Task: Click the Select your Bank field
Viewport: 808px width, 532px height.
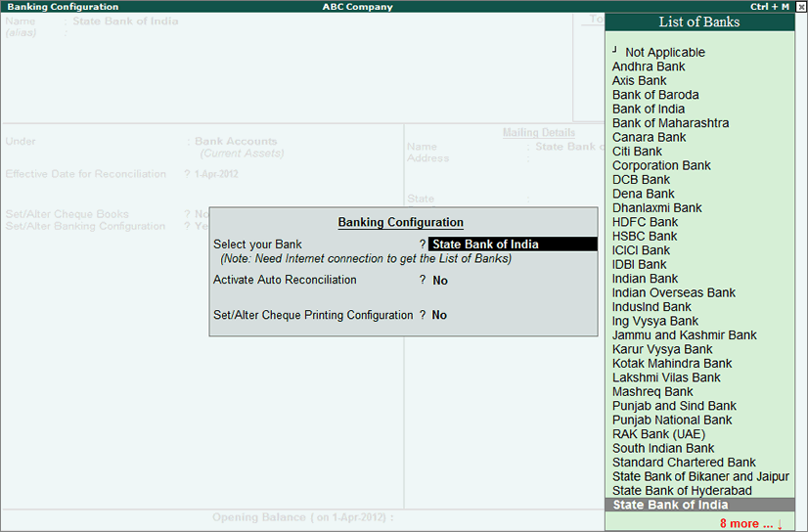Action: [513, 244]
